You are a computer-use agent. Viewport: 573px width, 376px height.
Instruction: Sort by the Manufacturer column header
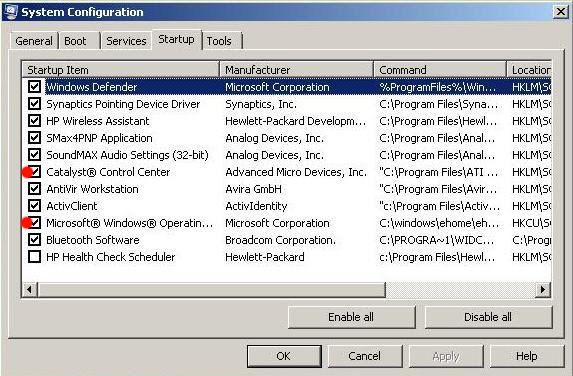click(296, 69)
